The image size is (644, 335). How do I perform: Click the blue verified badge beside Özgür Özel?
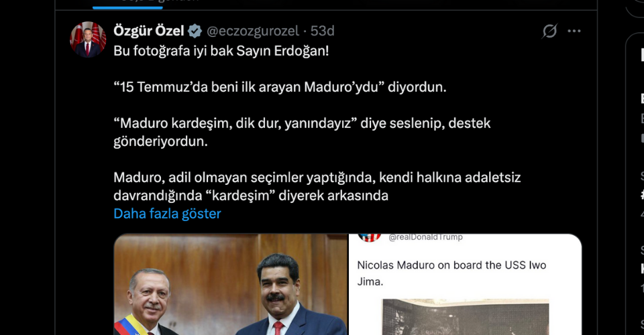tap(195, 31)
